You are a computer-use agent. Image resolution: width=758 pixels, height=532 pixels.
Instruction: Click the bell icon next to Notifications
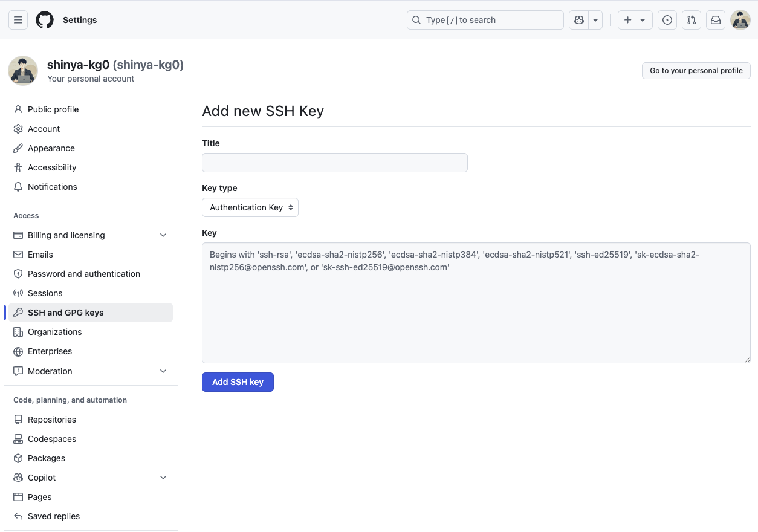tap(18, 187)
